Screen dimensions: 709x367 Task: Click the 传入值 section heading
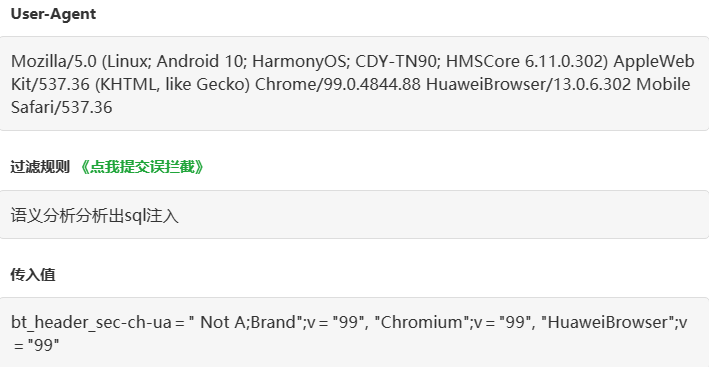33,274
